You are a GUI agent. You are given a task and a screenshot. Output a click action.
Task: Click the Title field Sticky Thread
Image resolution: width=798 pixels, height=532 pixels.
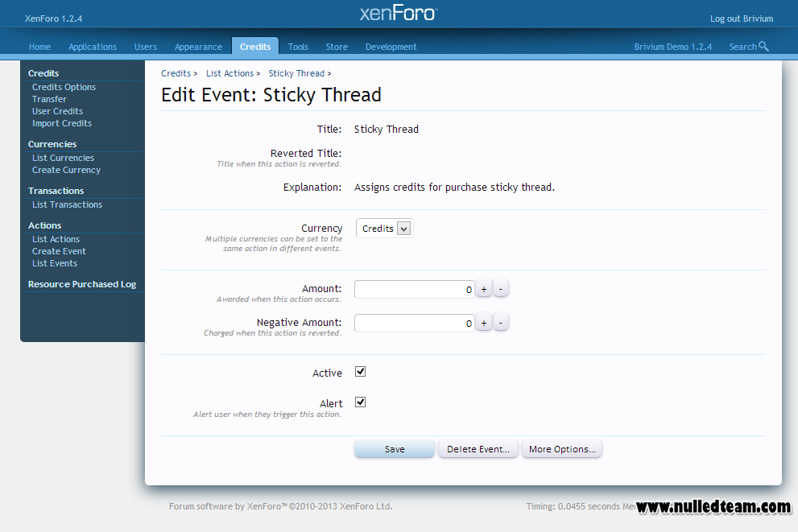click(x=387, y=130)
